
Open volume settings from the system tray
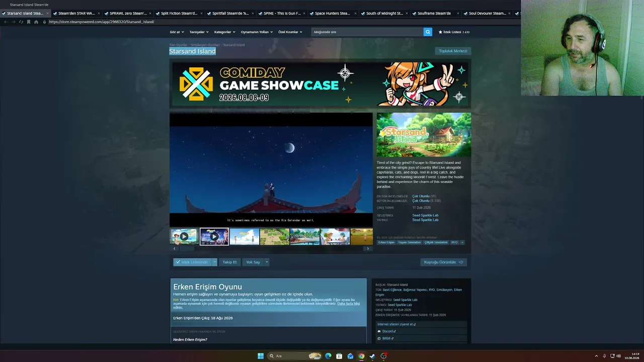click(618, 356)
